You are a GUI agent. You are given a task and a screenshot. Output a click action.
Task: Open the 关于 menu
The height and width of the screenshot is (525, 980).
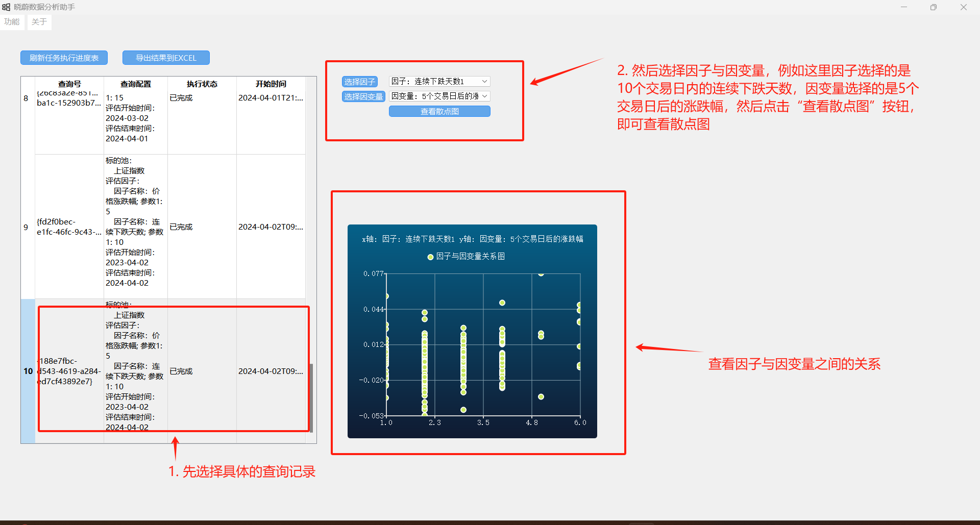[x=39, y=22]
